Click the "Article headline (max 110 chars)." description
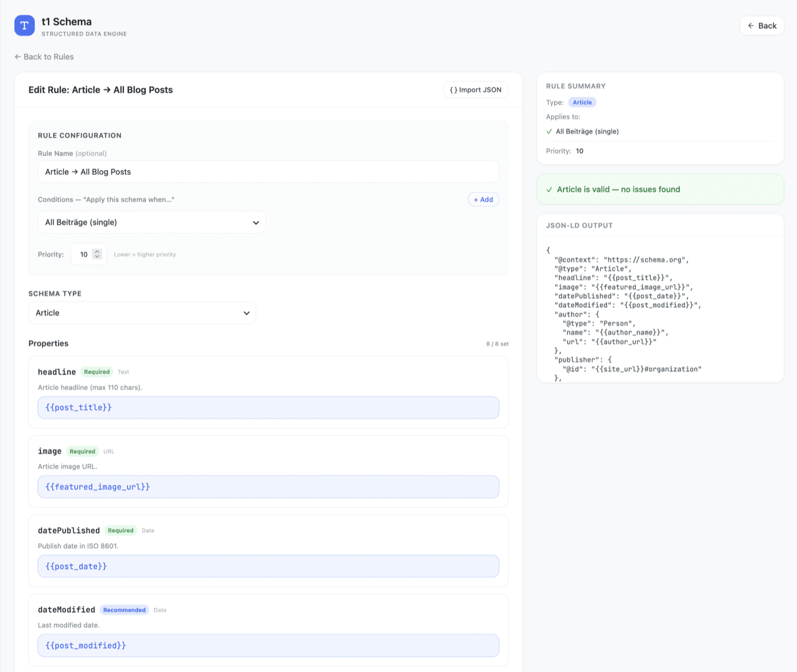 [x=90, y=388]
